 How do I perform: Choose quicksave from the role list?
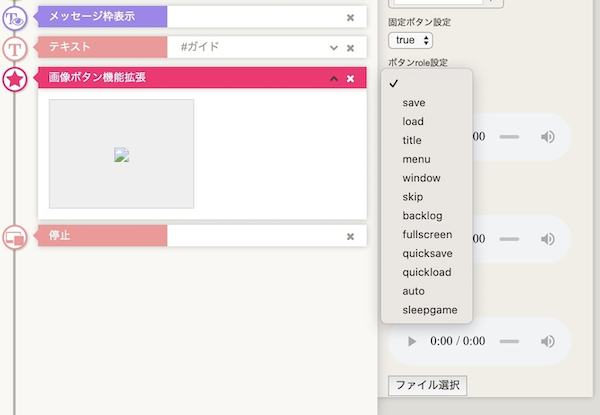pos(427,253)
